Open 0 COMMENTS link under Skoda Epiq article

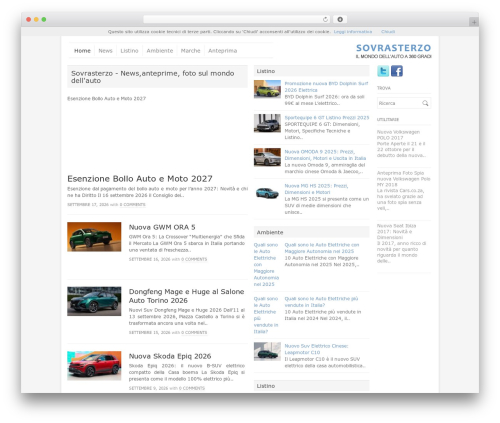click(192, 388)
